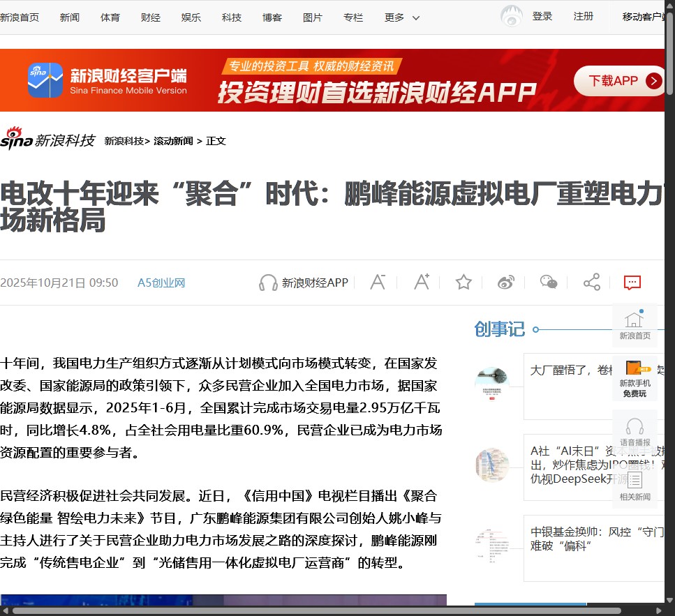Open comments with red speech bubble icon
The height and width of the screenshot is (616, 675).
632,283
